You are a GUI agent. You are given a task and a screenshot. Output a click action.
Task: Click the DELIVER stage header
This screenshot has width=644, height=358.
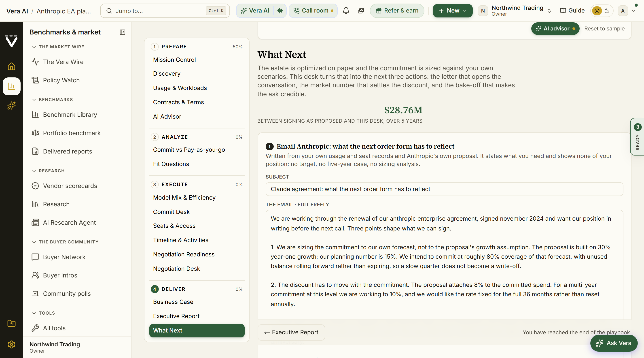[x=197, y=289]
